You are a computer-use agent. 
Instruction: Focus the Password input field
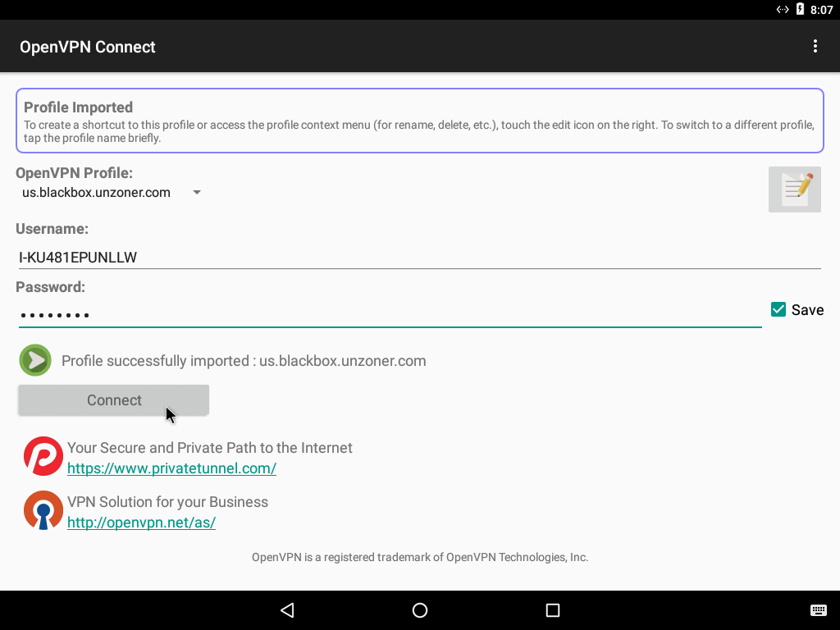point(390,314)
